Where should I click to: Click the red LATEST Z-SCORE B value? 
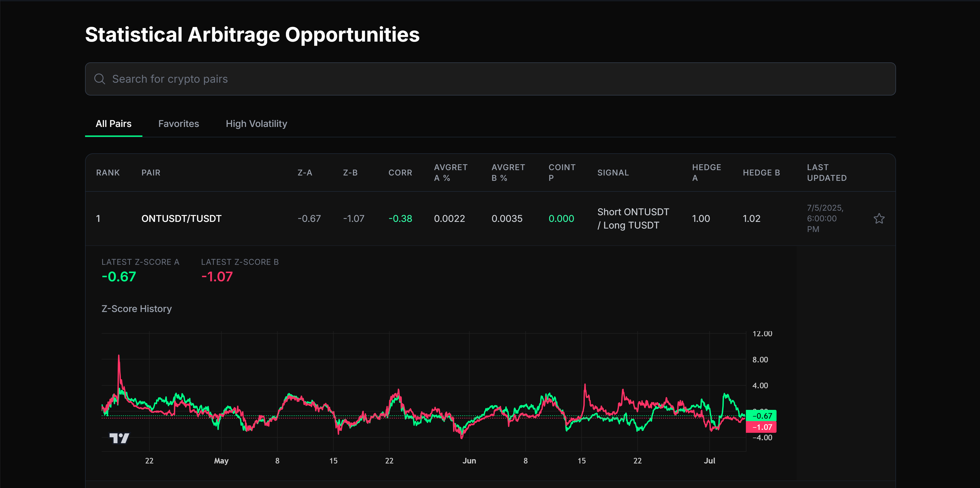click(x=217, y=276)
